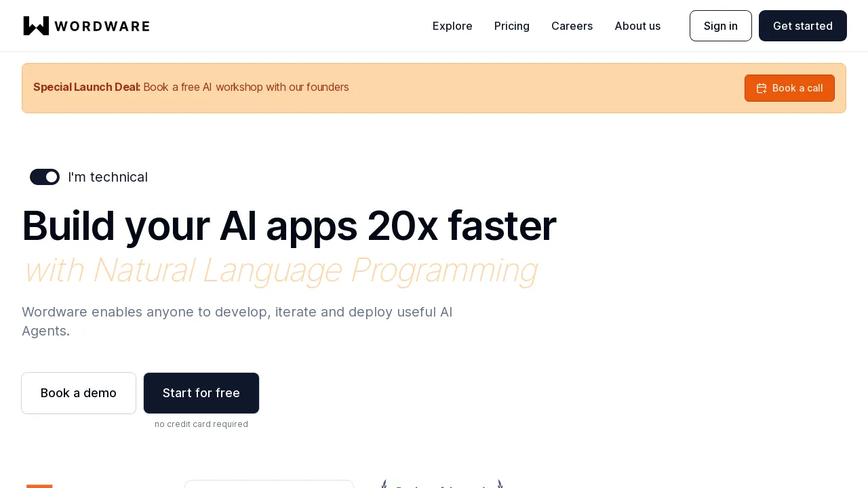Viewport: 868px width, 488px height.
Task: Click the calendar icon in Book a call
Action: click(x=762, y=88)
